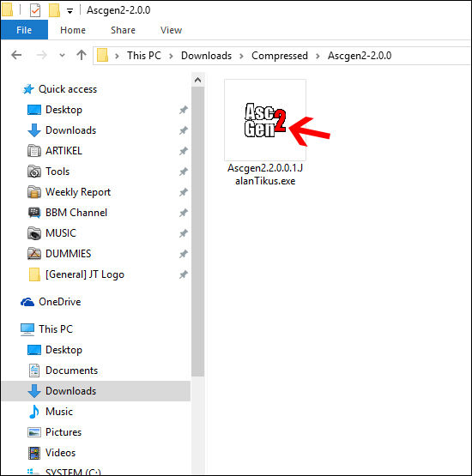This screenshot has width=472, height=476.
Task: Click the Documents page icon
Action: (x=34, y=371)
